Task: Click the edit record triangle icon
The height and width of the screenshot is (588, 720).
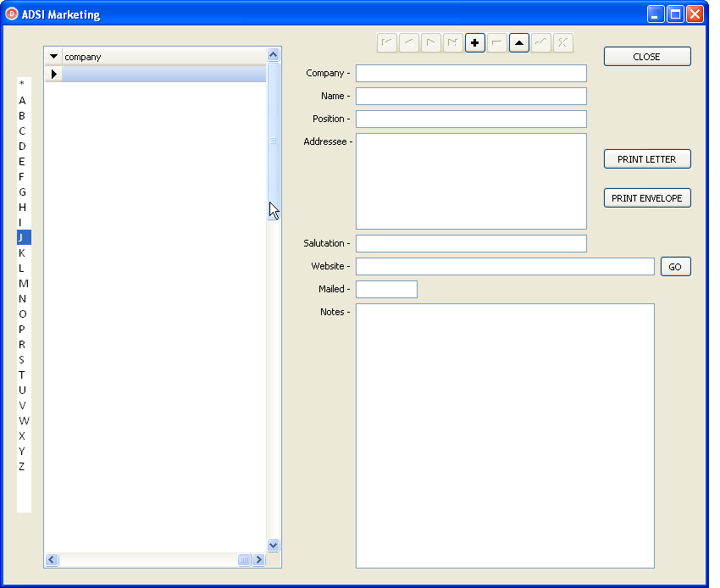Action: pos(518,42)
